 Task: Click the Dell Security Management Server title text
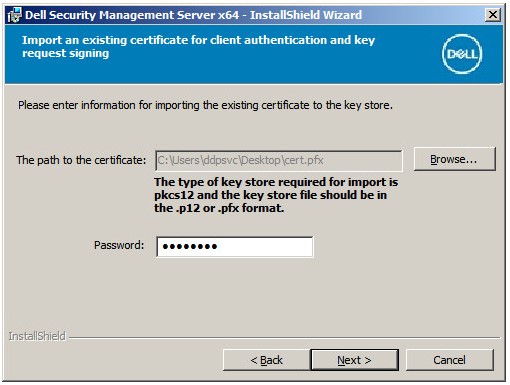click(193, 15)
